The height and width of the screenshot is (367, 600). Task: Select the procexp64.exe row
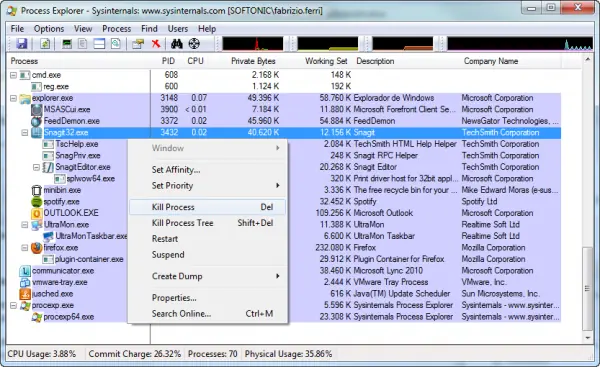[x=284, y=317]
